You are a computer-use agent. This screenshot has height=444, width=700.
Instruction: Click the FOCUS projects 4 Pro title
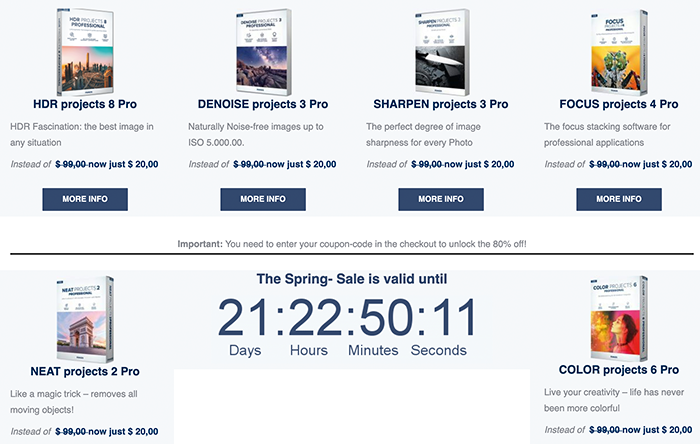(619, 104)
